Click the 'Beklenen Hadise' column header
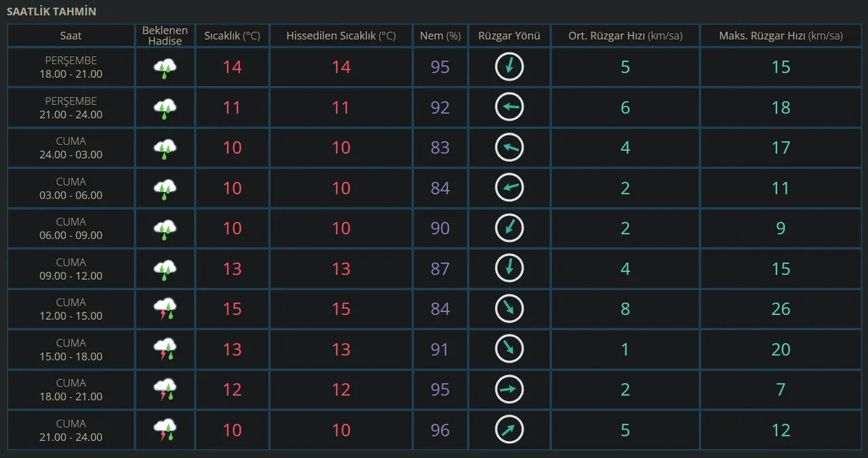The image size is (868, 458). point(165,36)
